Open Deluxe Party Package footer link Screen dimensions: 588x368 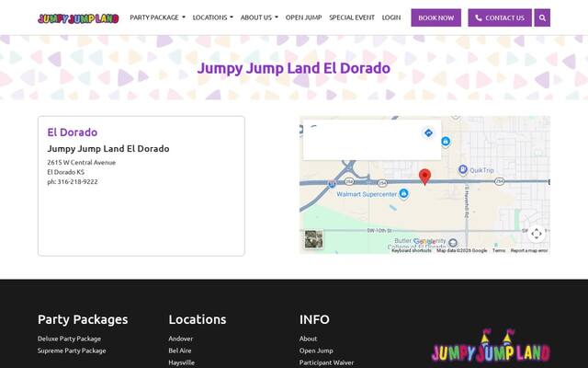[69, 339]
